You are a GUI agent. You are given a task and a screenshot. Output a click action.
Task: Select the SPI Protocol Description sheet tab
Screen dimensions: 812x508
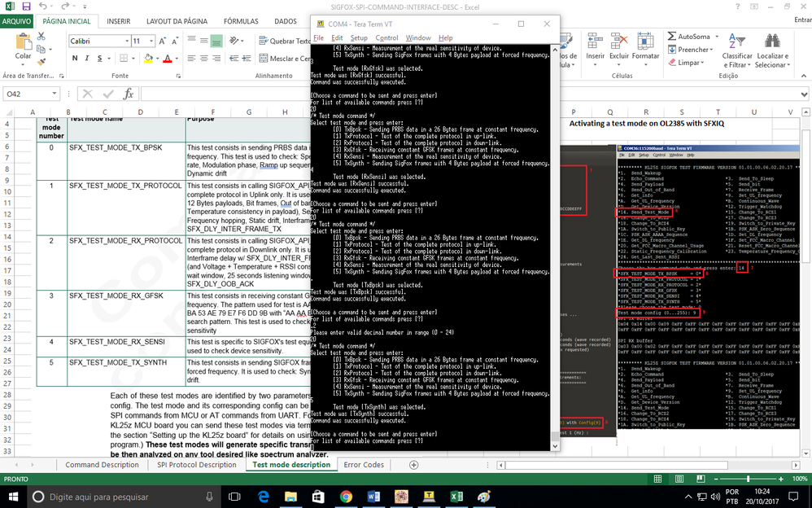tap(197, 465)
